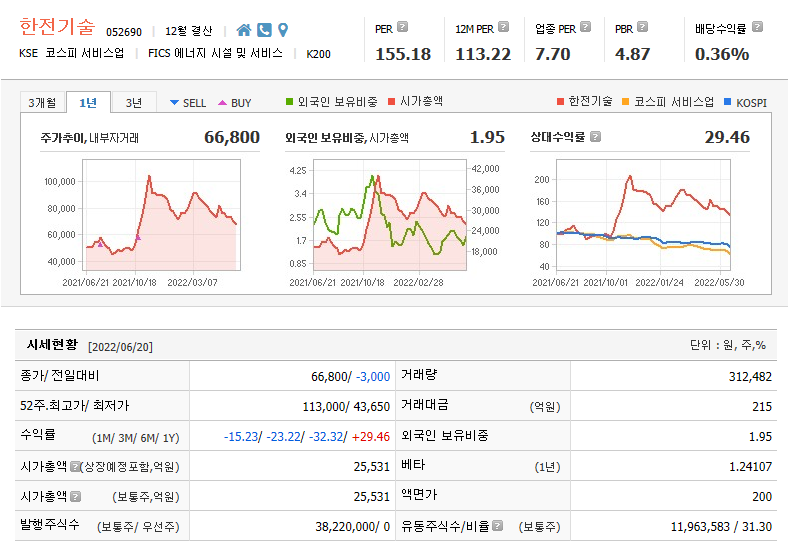
Task: Open the help icon next to PBR
Action: point(642,27)
